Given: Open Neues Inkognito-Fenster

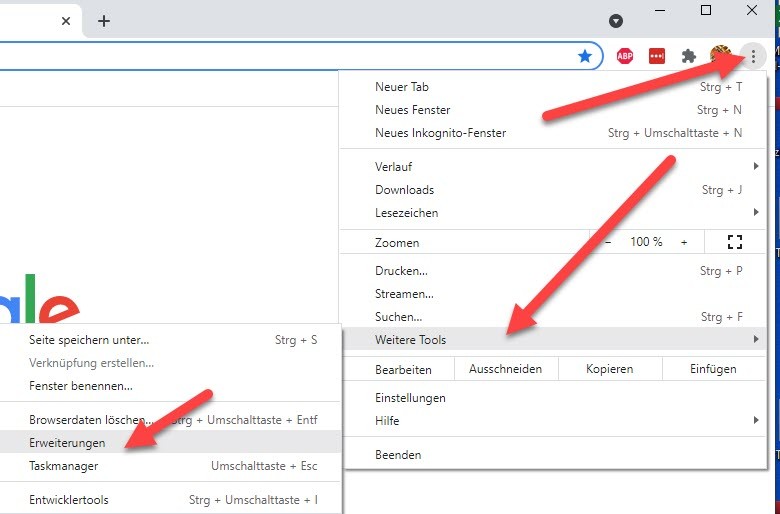Looking at the screenshot, I should 441,133.
